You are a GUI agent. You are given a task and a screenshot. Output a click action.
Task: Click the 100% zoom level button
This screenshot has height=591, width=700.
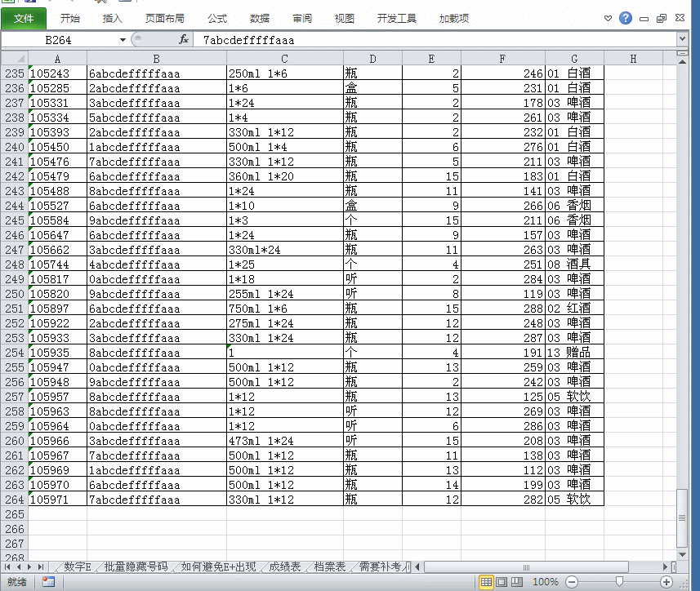coord(545,582)
